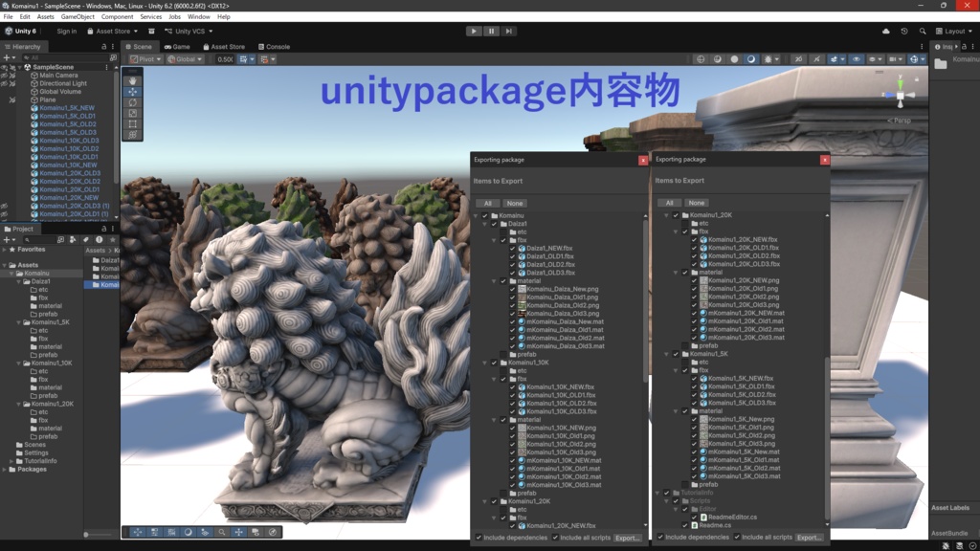Click All in left export window
The height and width of the screenshot is (551, 980).
(x=488, y=204)
